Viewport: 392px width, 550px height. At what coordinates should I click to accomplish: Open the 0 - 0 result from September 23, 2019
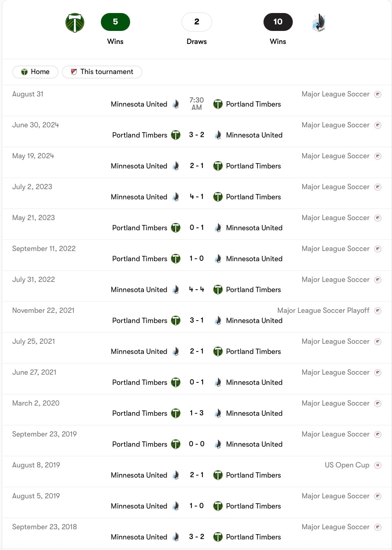pos(197,444)
